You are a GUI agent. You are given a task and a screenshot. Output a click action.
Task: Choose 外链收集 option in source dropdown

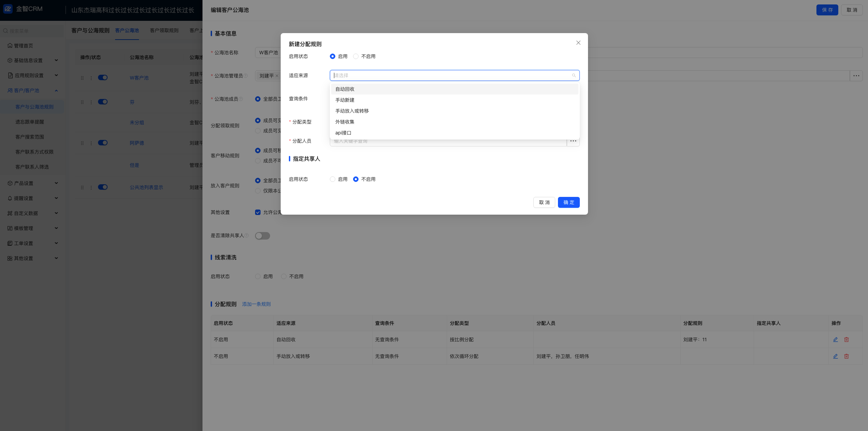coord(345,122)
